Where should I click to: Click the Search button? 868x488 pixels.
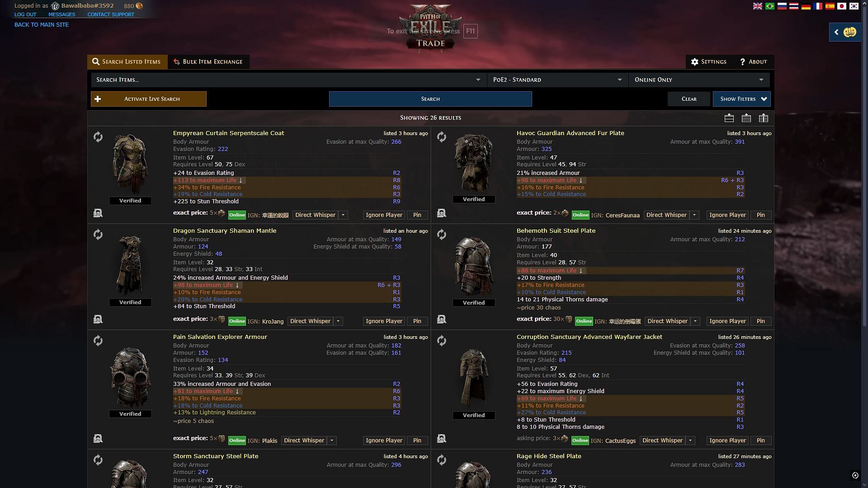pos(430,99)
